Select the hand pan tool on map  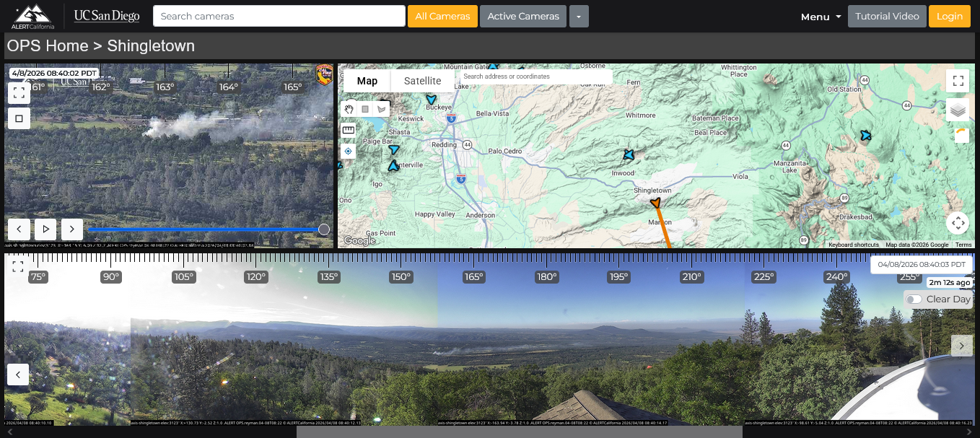[x=349, y=109]
